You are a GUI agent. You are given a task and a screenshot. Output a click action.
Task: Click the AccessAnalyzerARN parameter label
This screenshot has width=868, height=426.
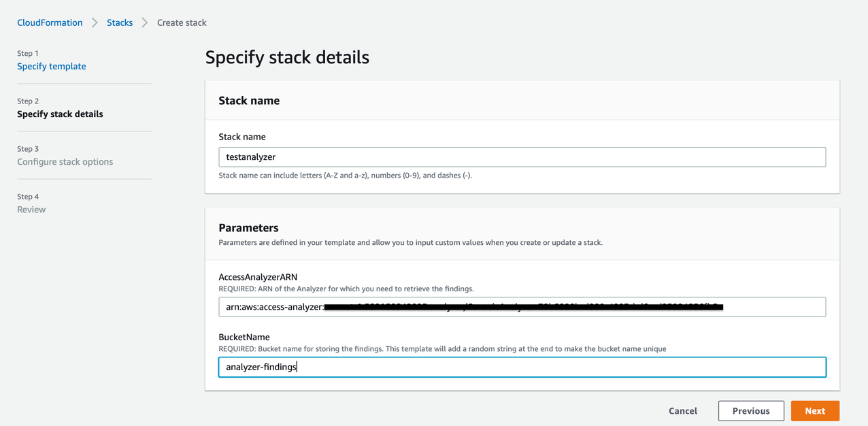pyautogui.click(x=259, y=278)
